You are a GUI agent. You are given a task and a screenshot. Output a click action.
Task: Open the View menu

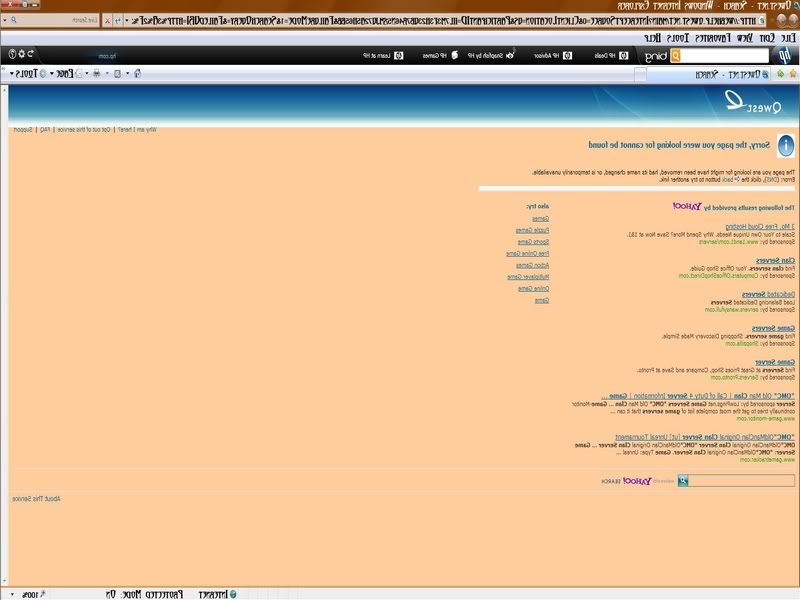(x=744, y=38)
